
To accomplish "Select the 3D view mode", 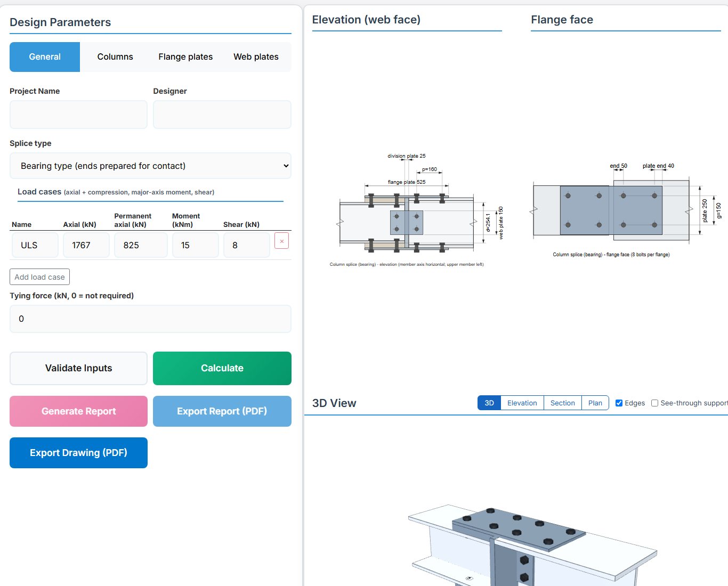I will pyautogui.click(x=489, y=403).
